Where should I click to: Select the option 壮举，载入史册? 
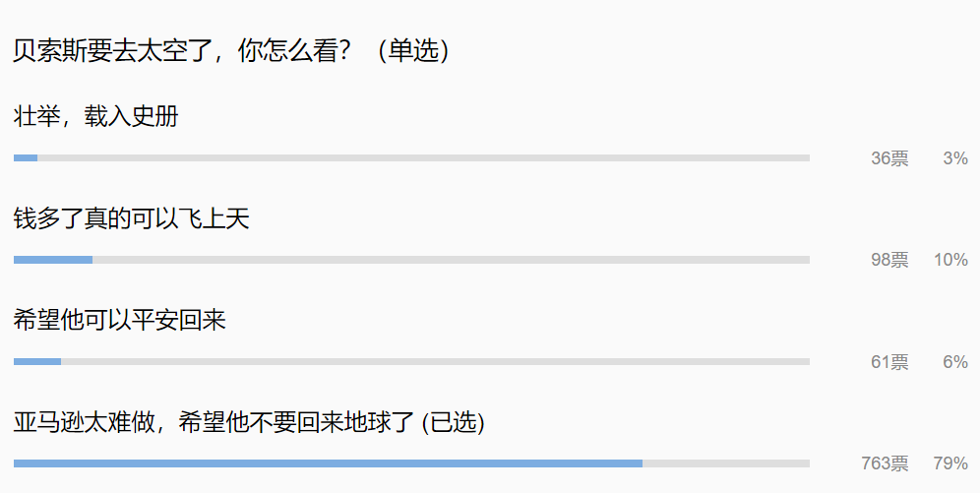(96, 116)
